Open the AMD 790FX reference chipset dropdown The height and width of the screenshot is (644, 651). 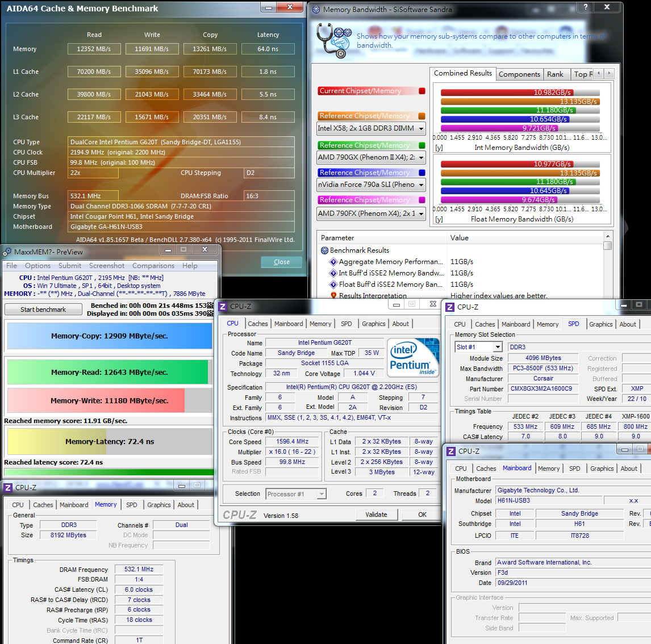(x=422, y=214)
